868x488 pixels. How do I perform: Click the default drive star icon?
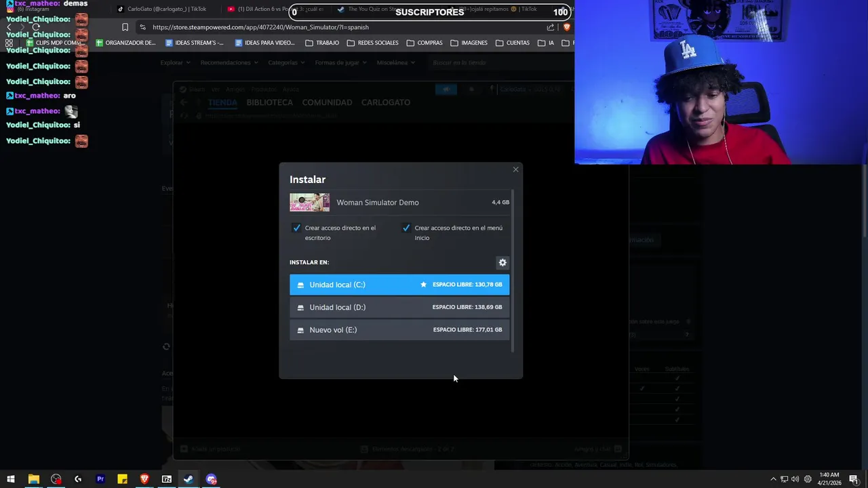423,285
